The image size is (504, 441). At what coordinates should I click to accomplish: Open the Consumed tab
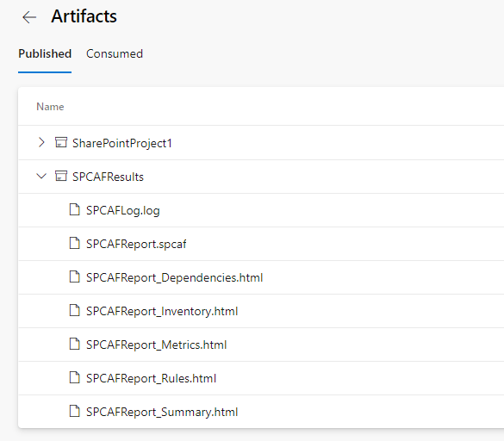coord(115,53)
